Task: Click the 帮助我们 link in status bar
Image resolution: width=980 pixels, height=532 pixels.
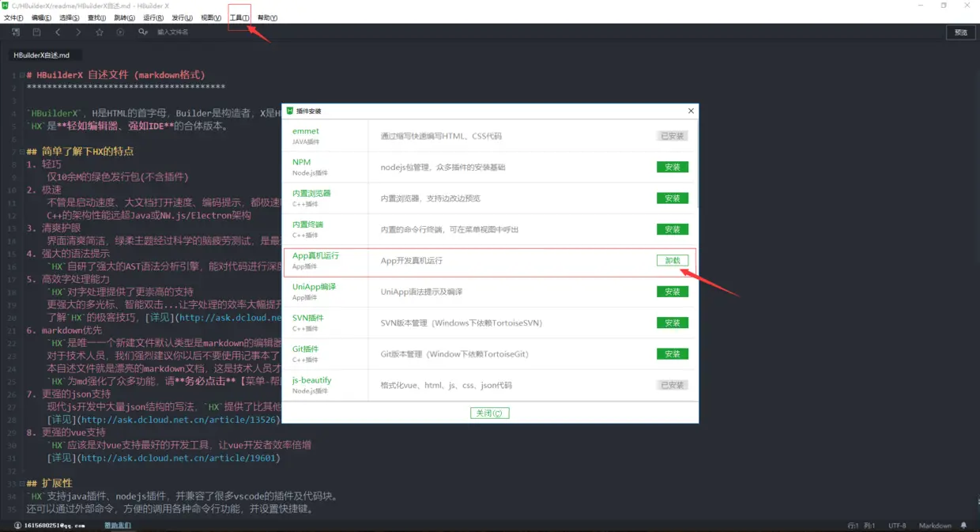Action: coord(116,526)
